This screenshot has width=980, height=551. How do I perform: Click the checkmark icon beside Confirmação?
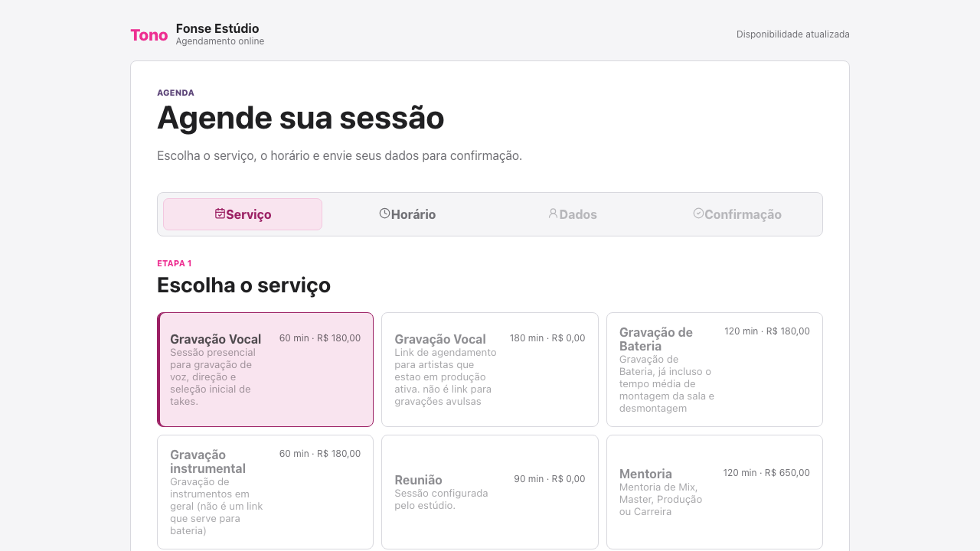(698, 214)
